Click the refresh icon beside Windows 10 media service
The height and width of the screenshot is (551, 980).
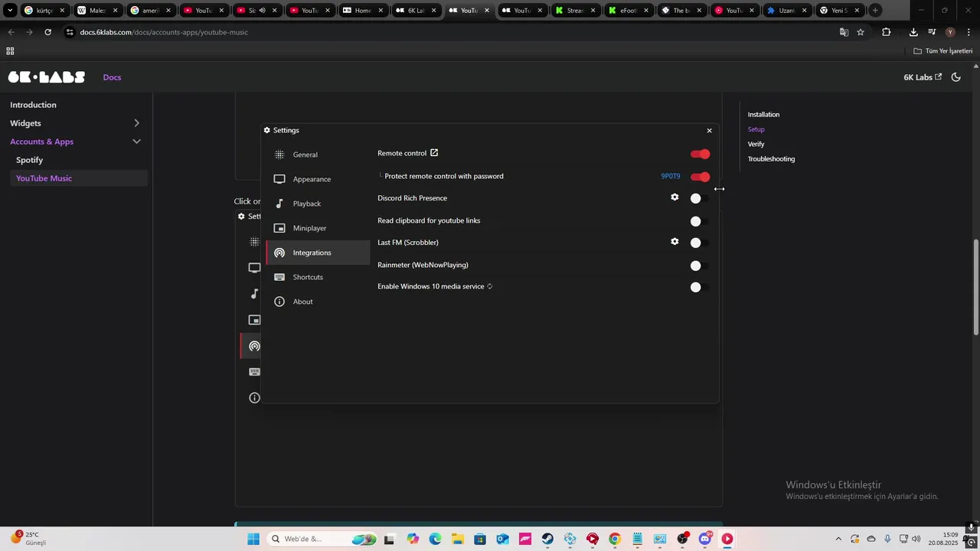pos(489,286)
